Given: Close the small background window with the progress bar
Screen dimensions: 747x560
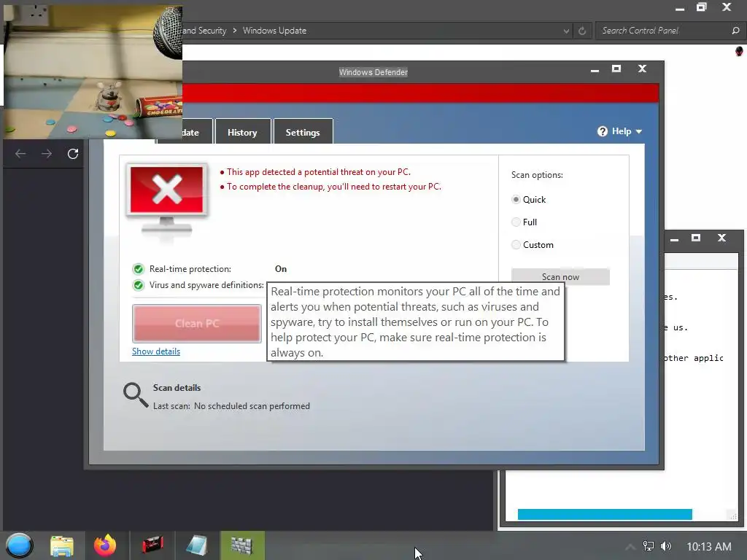Looking at the screenshot, I should click(721, 238).
